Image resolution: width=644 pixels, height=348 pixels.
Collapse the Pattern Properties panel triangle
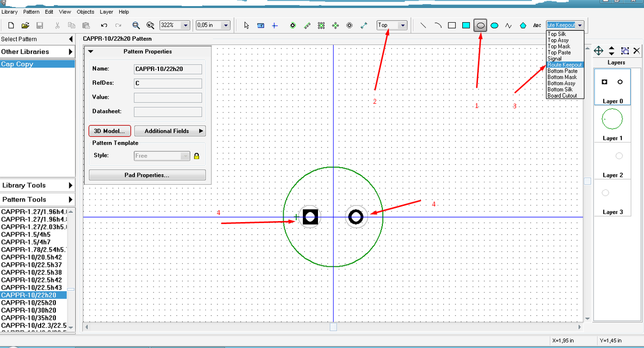point(91,51)
